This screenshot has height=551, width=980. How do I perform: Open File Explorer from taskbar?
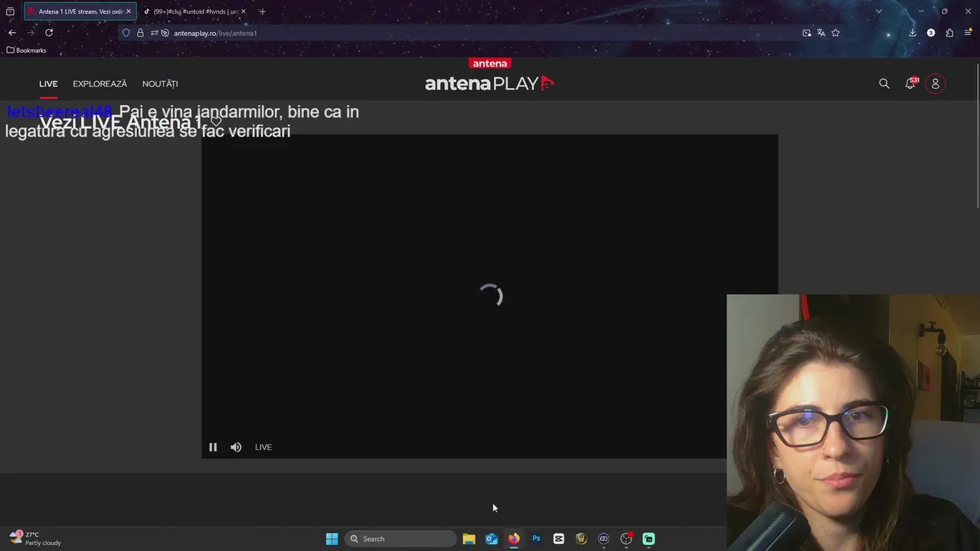pyautogui.click(x=469, y=539)
